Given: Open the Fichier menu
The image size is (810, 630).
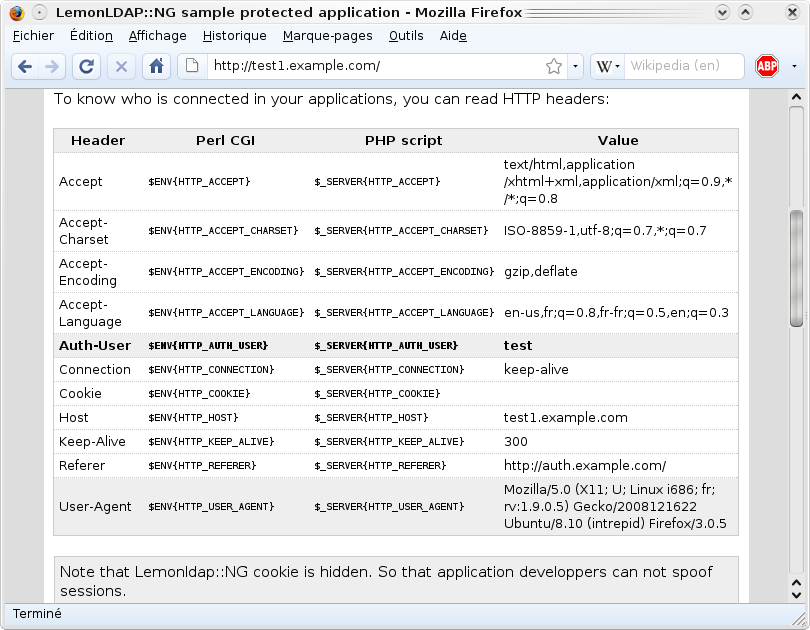Looking at the screenshot, I should tap(33, 36).
